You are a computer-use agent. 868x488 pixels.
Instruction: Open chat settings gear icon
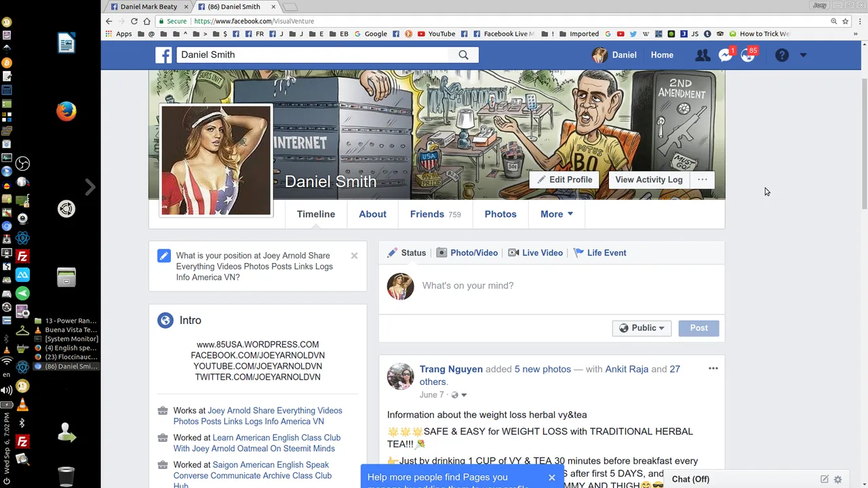pyautogui.click(x=837, y=479)
